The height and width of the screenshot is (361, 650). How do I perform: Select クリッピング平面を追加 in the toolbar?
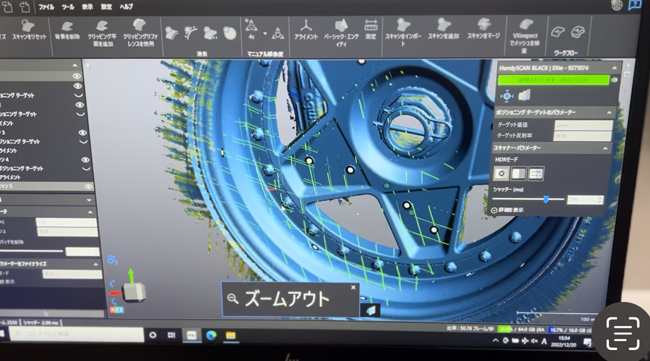tap(102, 33)
